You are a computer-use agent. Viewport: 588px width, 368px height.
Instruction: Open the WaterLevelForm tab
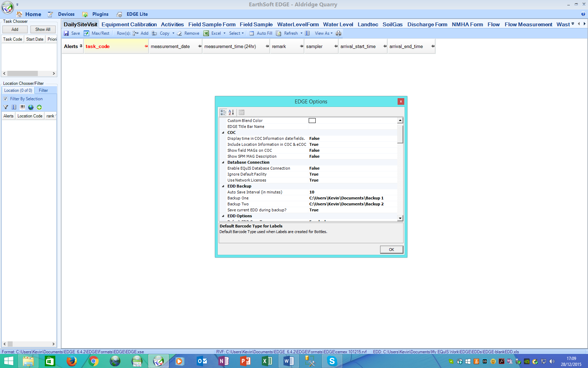[298, 25]
